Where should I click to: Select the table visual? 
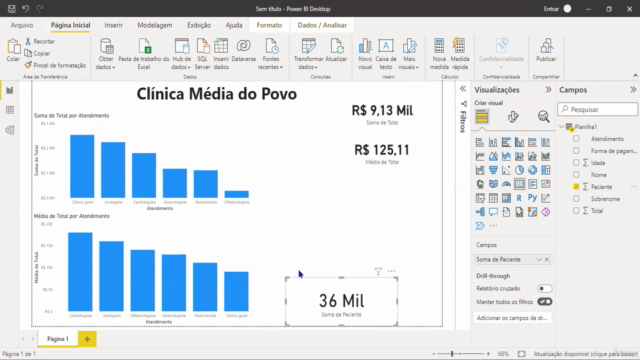click(x=493, y=198)
